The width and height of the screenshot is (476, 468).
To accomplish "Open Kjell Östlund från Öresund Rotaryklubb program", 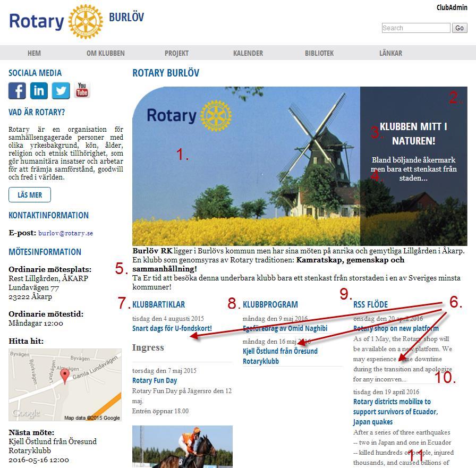I will pyautogui.click(x=280, y=356).
